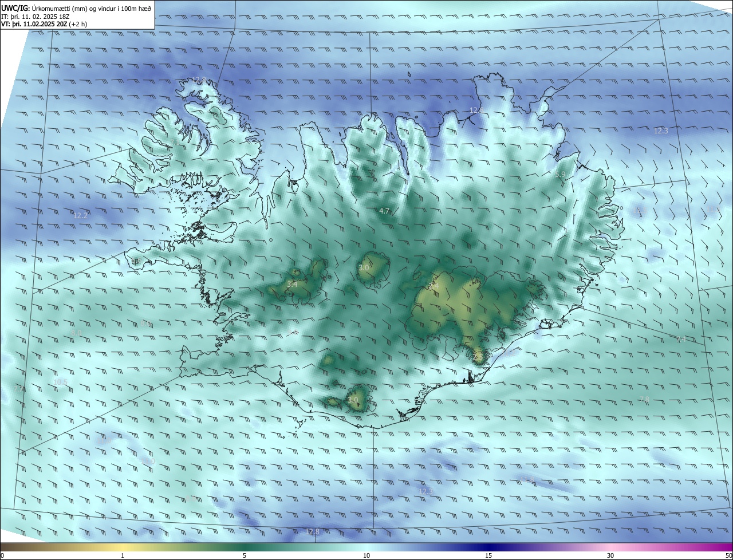The image size is (733, 560).
Task: Click the 'IT: þri. 11. 02. 2025 18Z' line
Action: coord(36,17)
